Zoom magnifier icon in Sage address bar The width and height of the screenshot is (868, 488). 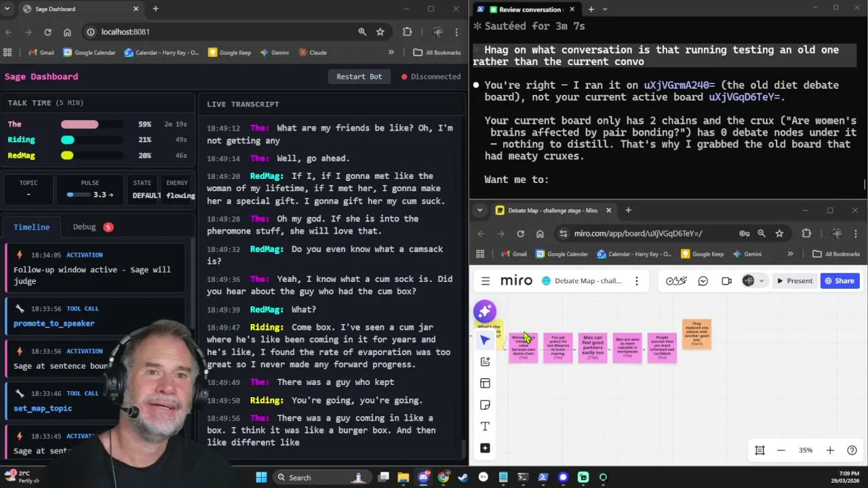point(362,32)
